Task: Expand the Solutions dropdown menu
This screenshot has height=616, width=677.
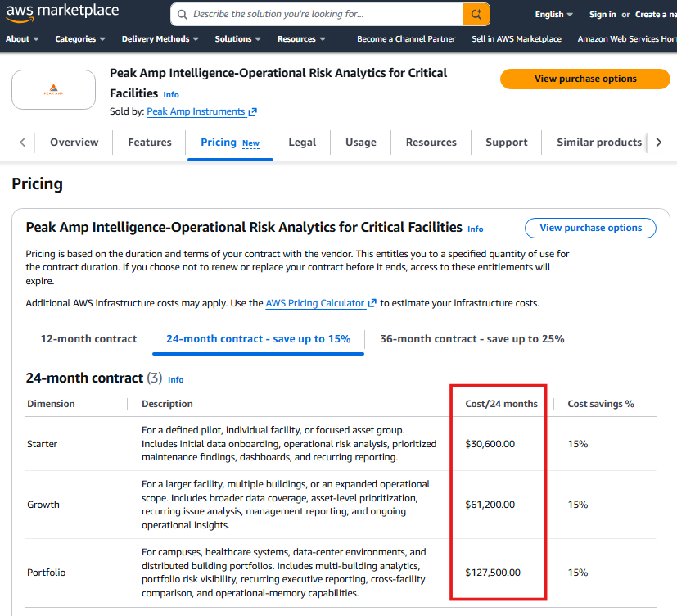Action: point(238,38)
